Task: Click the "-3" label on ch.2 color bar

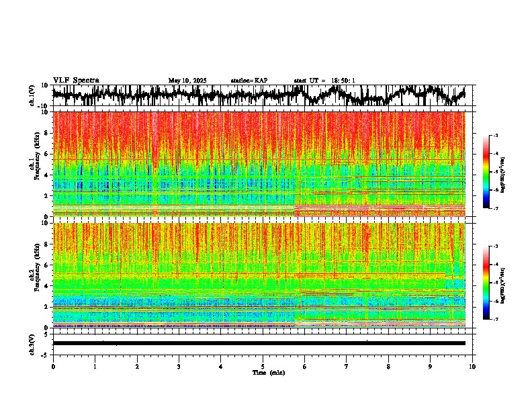Action: [495, 246]
